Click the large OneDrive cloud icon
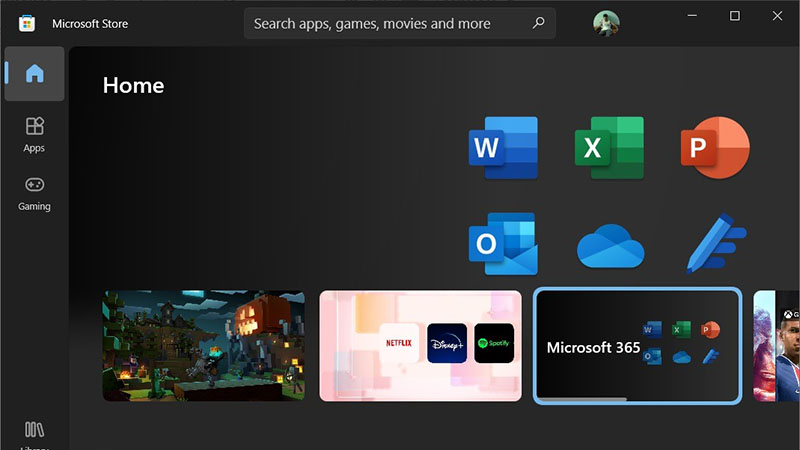 [x=610, y=246]
